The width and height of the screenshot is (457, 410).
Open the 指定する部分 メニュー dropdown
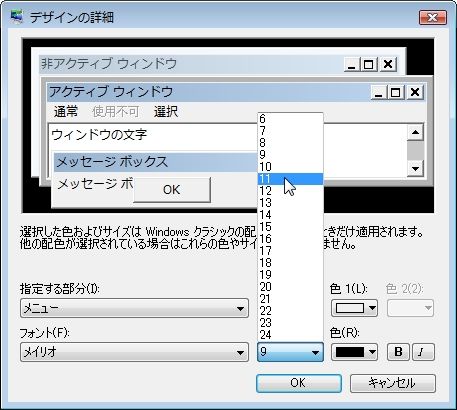coord(134,308)
